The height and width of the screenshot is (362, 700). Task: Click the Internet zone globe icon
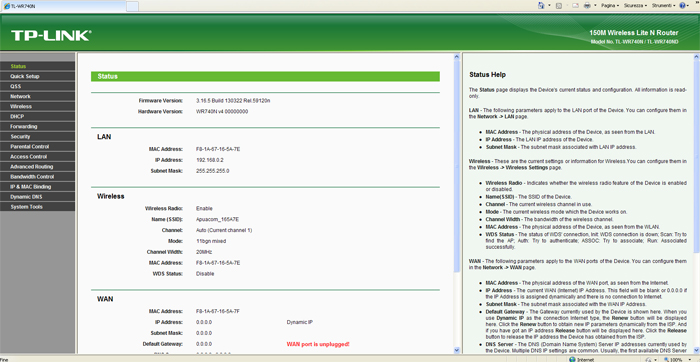pos(572,359)
